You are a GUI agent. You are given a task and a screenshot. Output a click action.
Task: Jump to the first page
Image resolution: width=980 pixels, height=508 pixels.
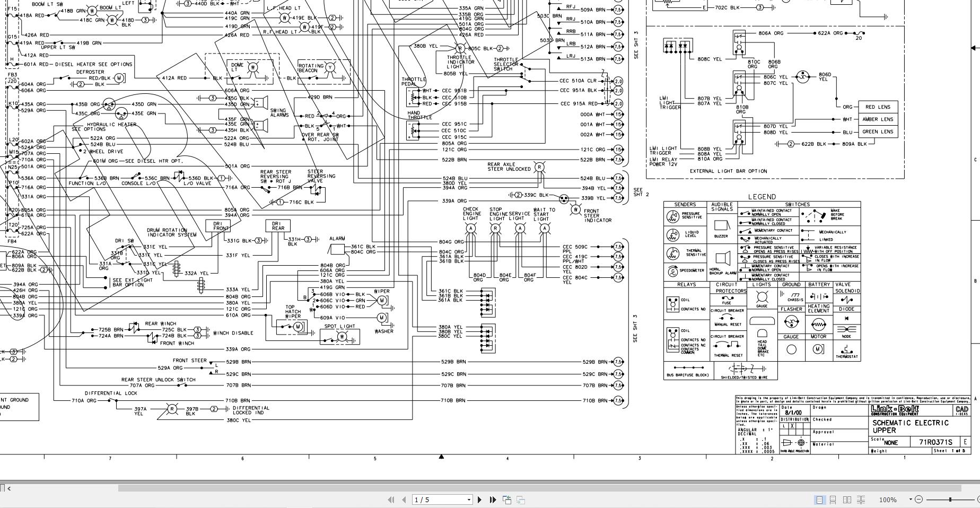[x=391, y=500]
